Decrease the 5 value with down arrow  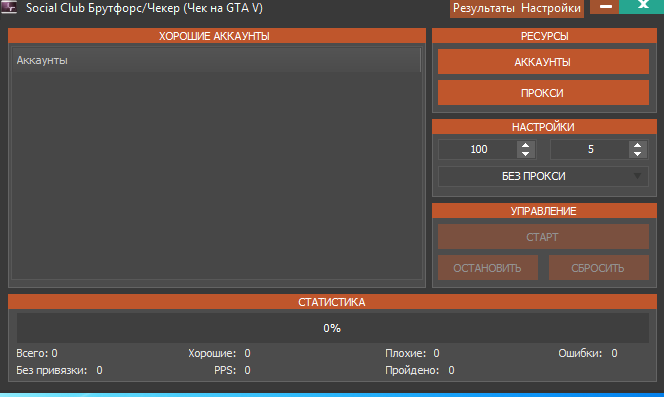(637, 153)
